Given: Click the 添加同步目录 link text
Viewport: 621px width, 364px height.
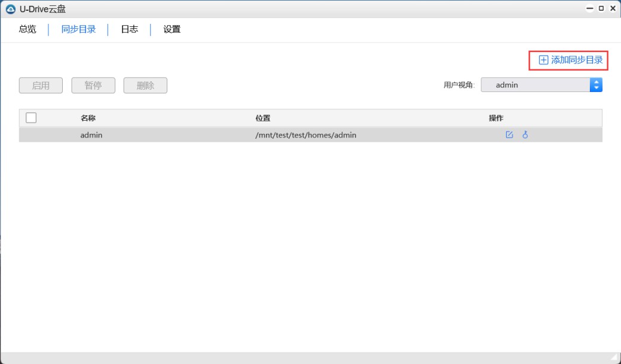Looking at the screenshot, I should (x=577, y=60).
